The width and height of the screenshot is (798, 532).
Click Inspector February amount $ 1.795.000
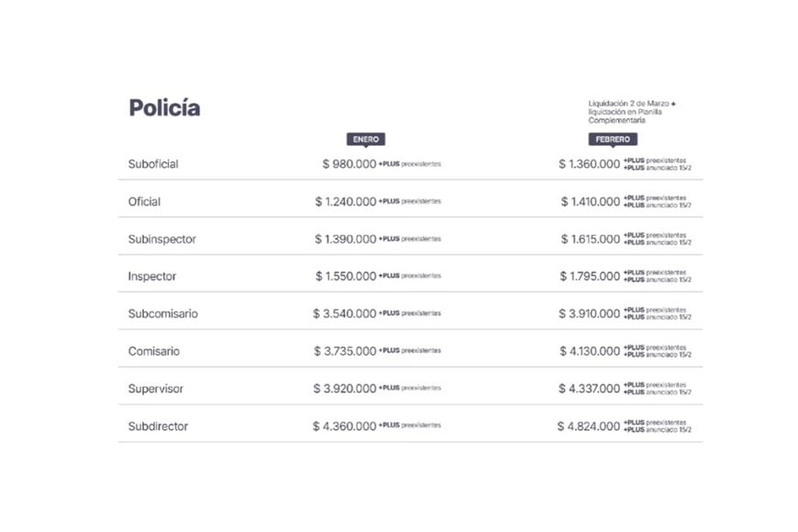tap(590, 276)
